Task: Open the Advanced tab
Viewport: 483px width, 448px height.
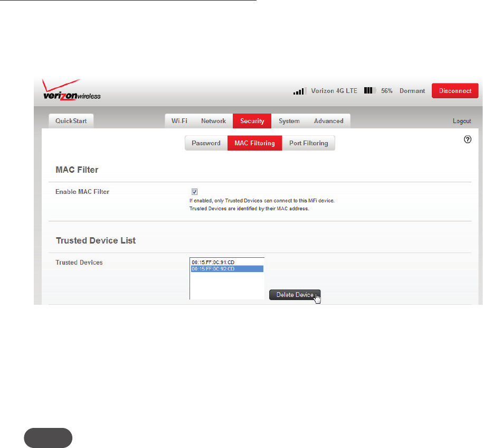Action: pyautogui.click(x=329, y=121)
